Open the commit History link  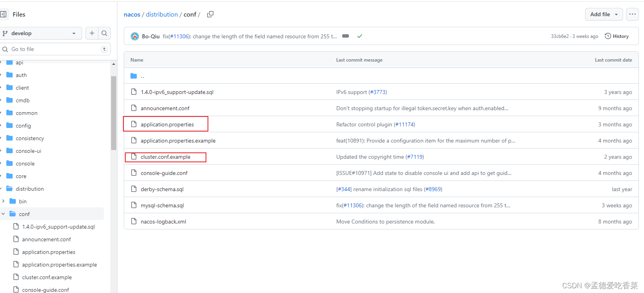(617, 36)
